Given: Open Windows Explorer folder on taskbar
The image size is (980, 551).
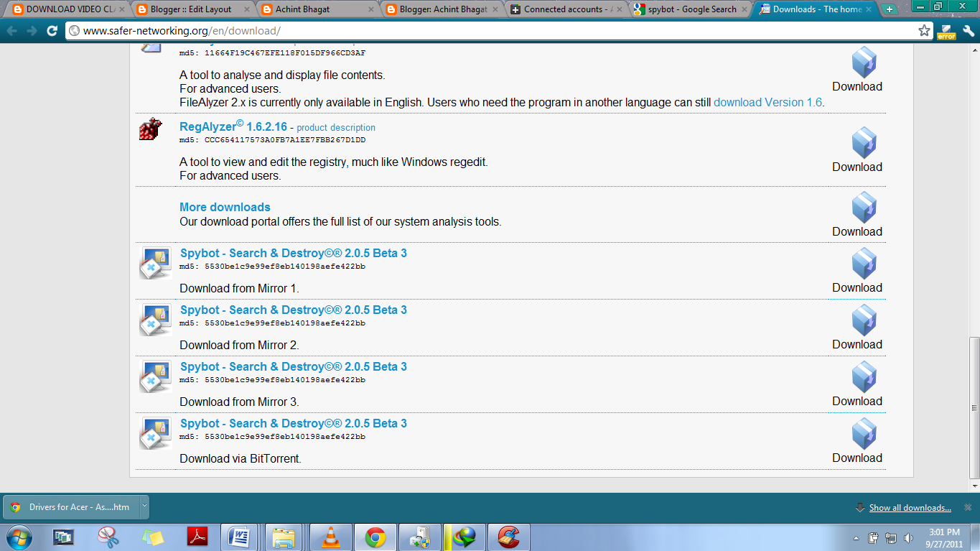Looking at the screenshot, I should tap(284, 537).
